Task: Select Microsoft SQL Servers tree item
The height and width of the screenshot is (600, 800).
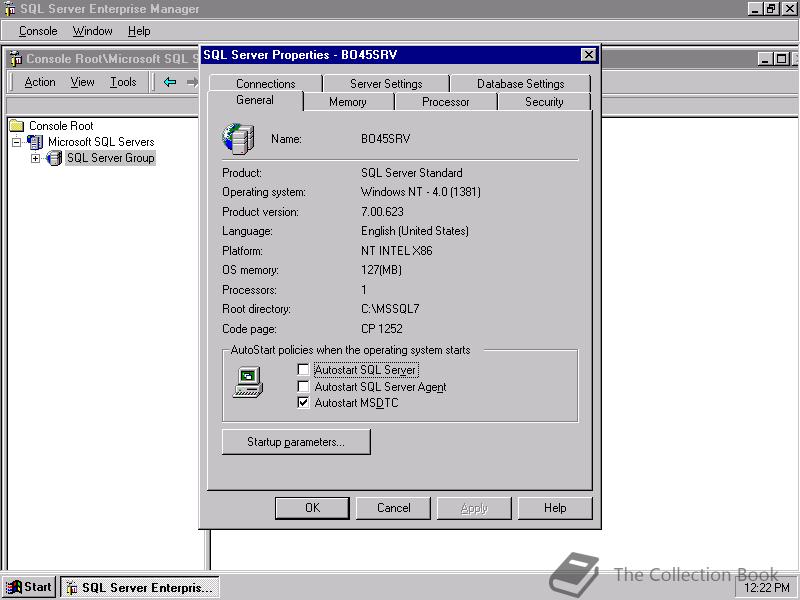Action: (101, 142)
